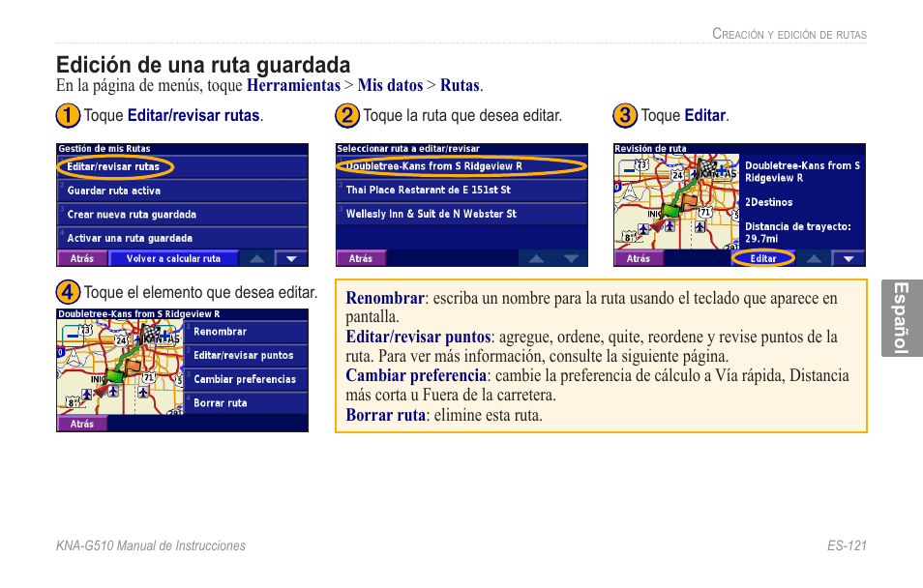Click Rutas link in the intro sentence

pos(460,85)
